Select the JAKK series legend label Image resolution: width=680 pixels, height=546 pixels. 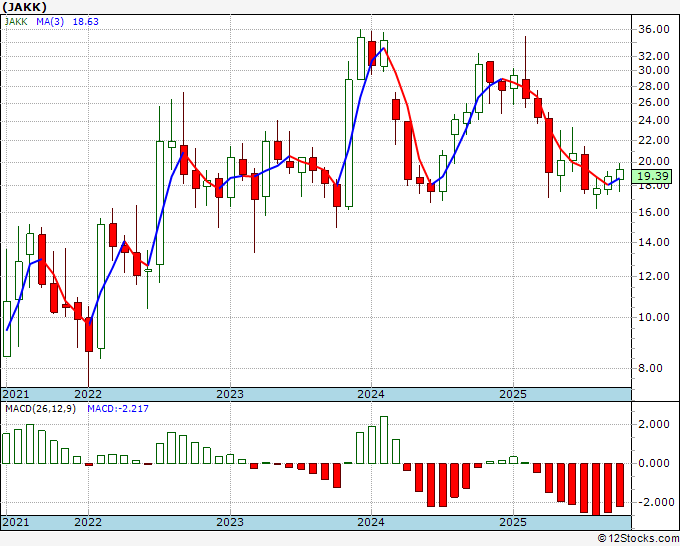point(16,22)
